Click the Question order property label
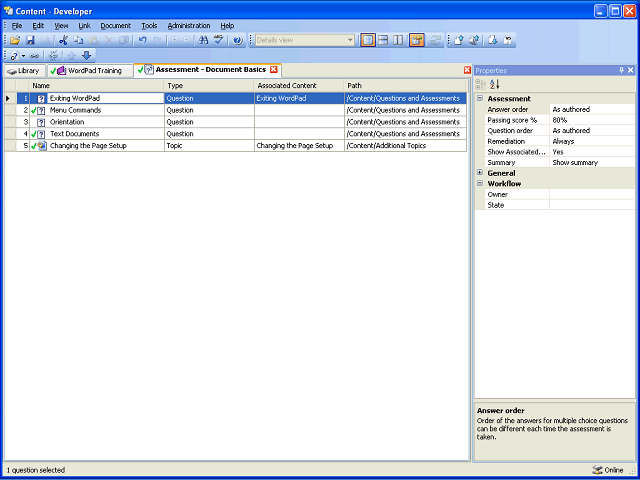Image resolution: width=640 pixels, height=480 pixels. pos(508,131)
